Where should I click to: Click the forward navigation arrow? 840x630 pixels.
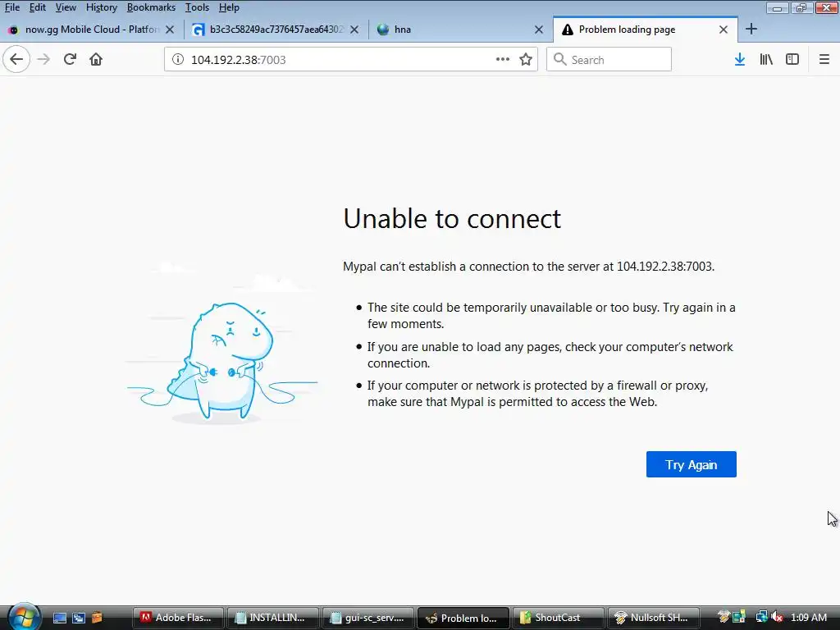click(43, 59)
